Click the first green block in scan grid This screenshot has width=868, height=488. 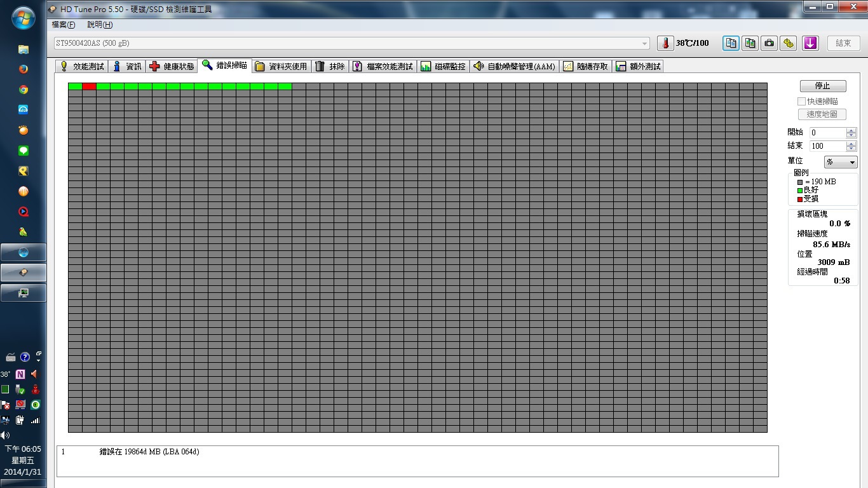click(75, 86)
